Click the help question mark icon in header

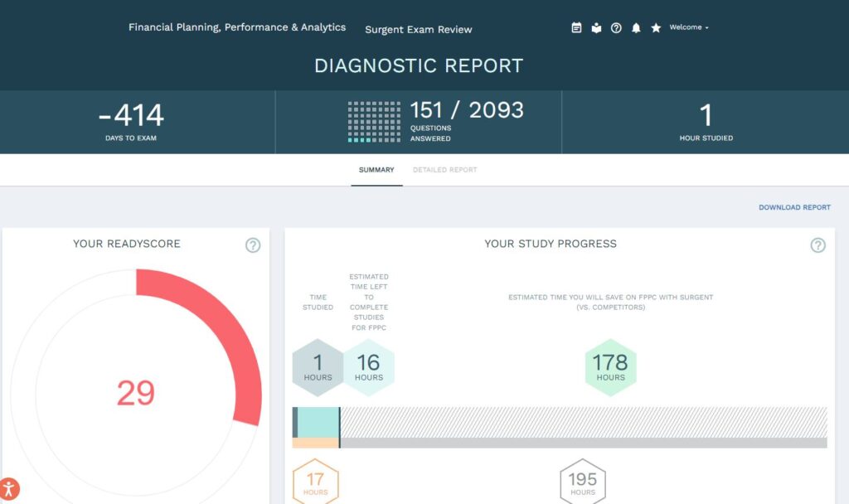pos(616,27)
